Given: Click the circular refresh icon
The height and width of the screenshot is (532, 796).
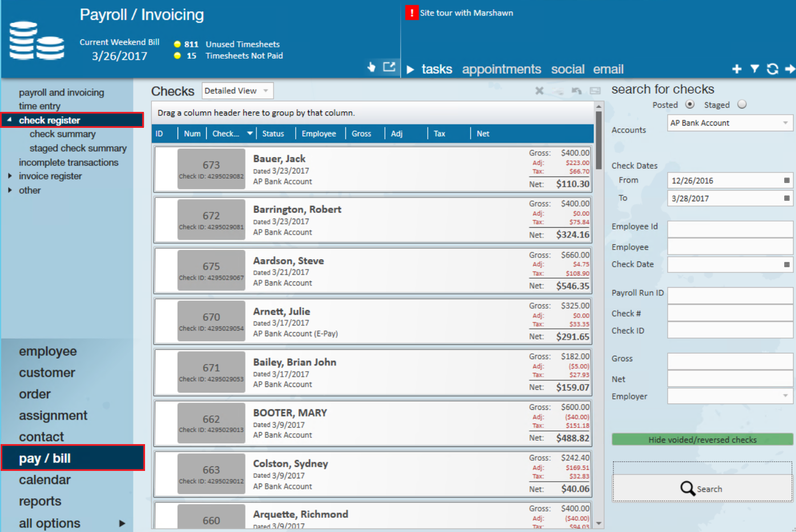Looking at the screenshot, I should pos(773,69).
